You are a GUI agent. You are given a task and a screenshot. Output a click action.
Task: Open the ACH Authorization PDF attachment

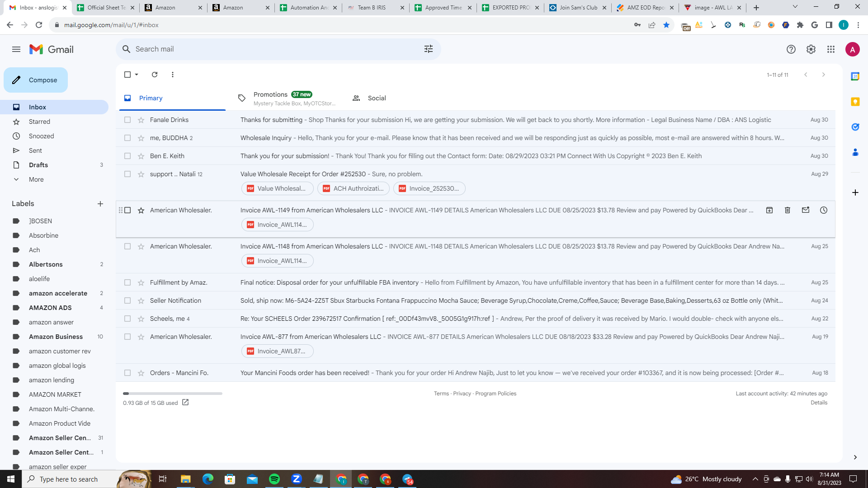tap(354, 188)
